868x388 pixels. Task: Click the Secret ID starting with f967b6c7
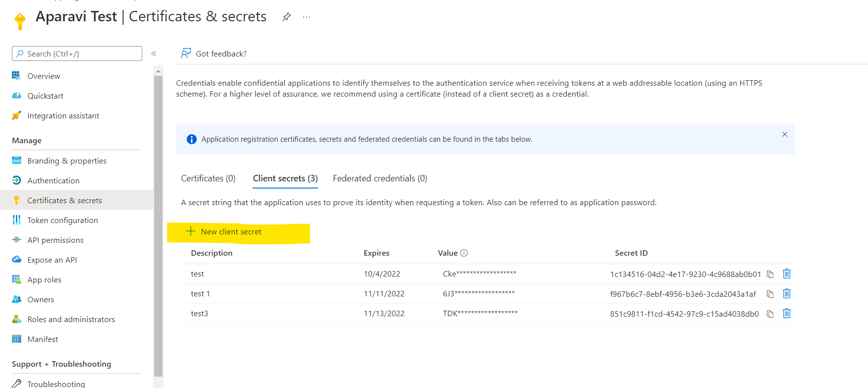pyautogui.click(x=683, y=294)
